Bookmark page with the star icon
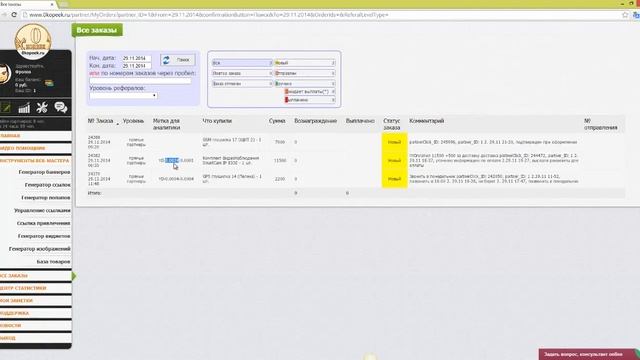This screenshot has width=640, height=360. (625, 15)
